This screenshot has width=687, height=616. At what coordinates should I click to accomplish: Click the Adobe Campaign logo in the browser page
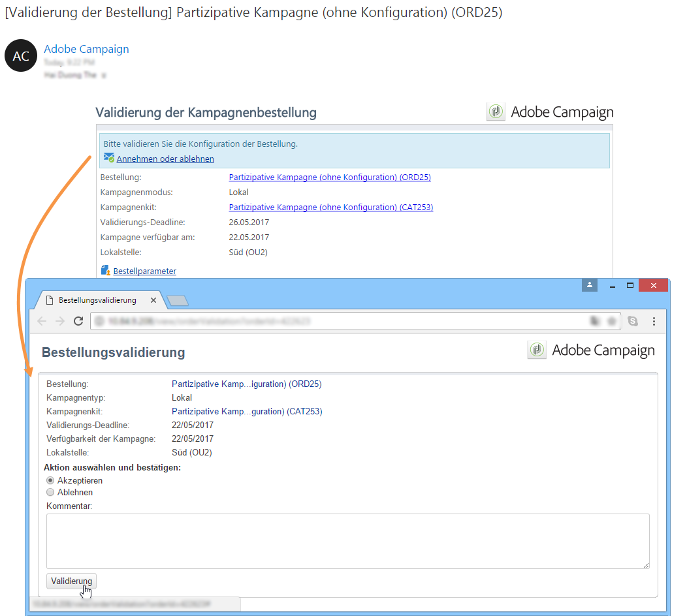tap(591, 350)
